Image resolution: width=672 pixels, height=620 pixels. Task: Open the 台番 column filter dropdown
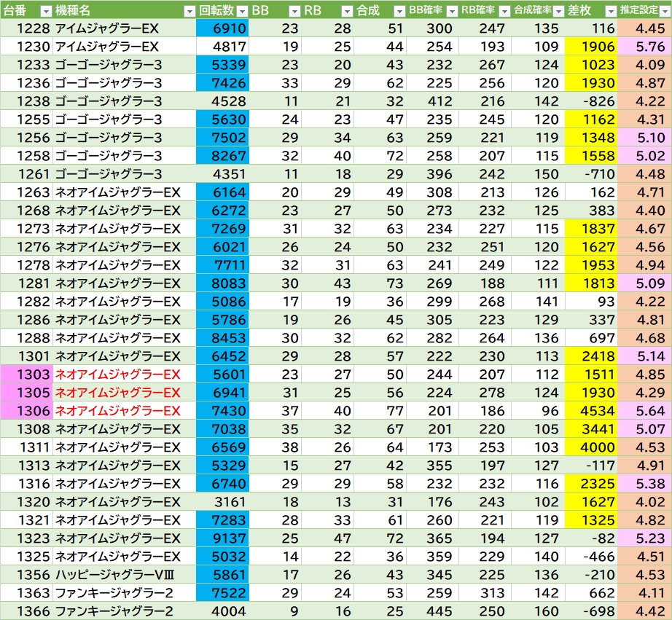[x=45, y=11]
